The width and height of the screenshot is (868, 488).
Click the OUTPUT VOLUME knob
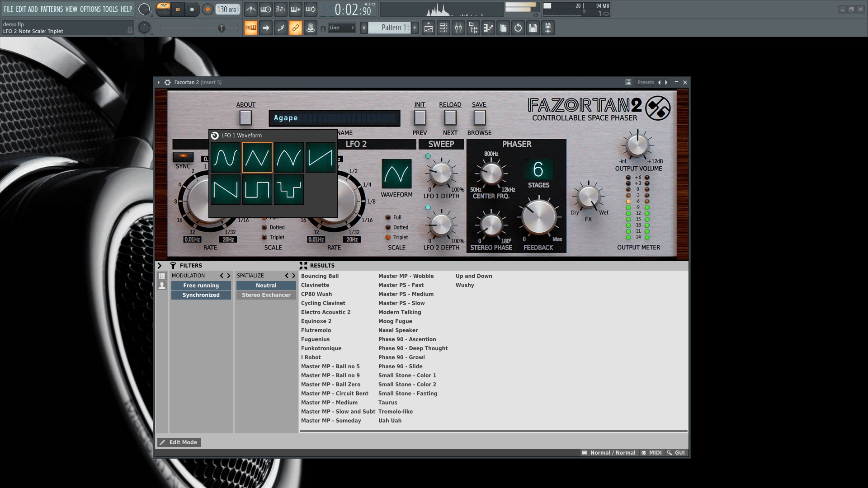637,145
